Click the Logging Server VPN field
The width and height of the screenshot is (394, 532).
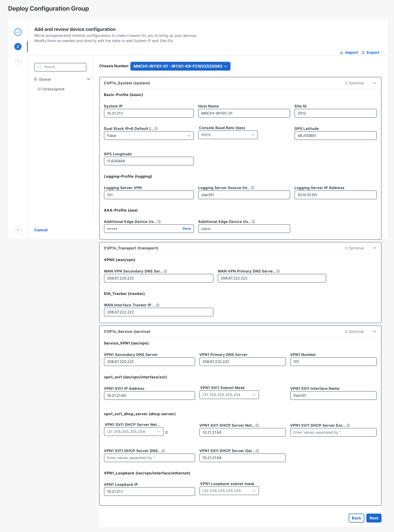[149, 195]
